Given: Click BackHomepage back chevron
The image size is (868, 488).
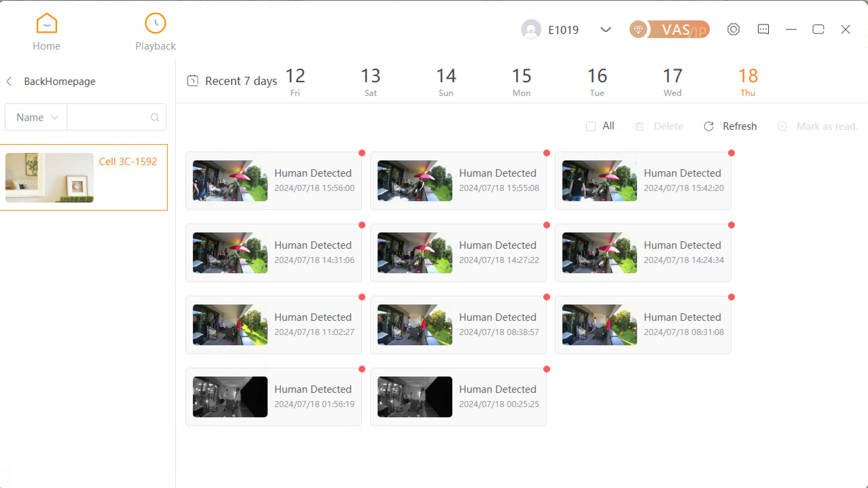Looking at the screenshot, I should [x=10, y=82].
